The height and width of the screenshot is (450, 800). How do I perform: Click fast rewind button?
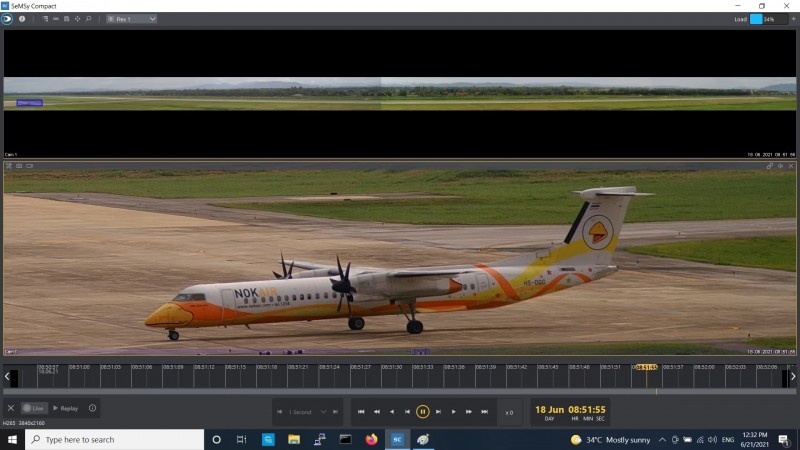point(377,412)
